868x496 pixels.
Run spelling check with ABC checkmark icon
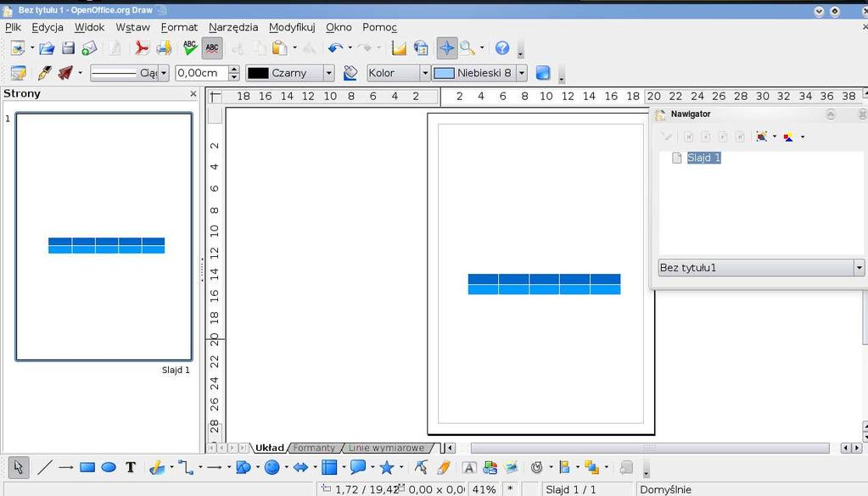190,48
